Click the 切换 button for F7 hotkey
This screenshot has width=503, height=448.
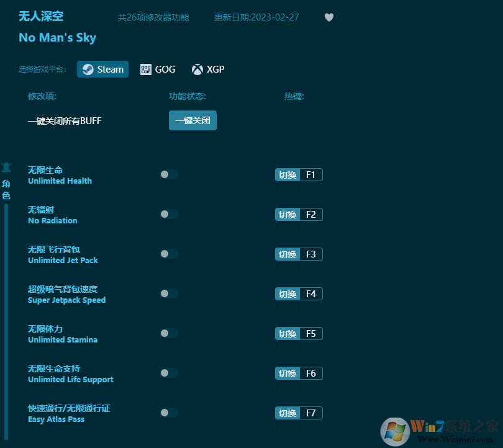point(288,413)
